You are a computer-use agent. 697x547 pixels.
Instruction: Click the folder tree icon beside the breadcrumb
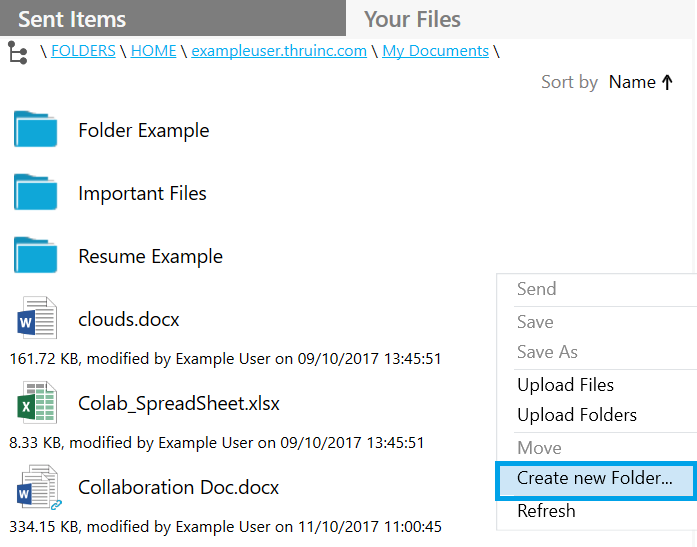tap(18, 52)
